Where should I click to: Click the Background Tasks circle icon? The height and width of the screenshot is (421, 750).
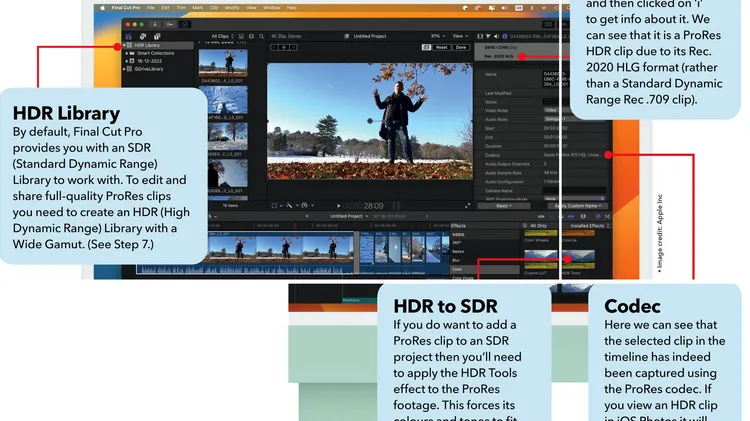click(x=185, y=24)
